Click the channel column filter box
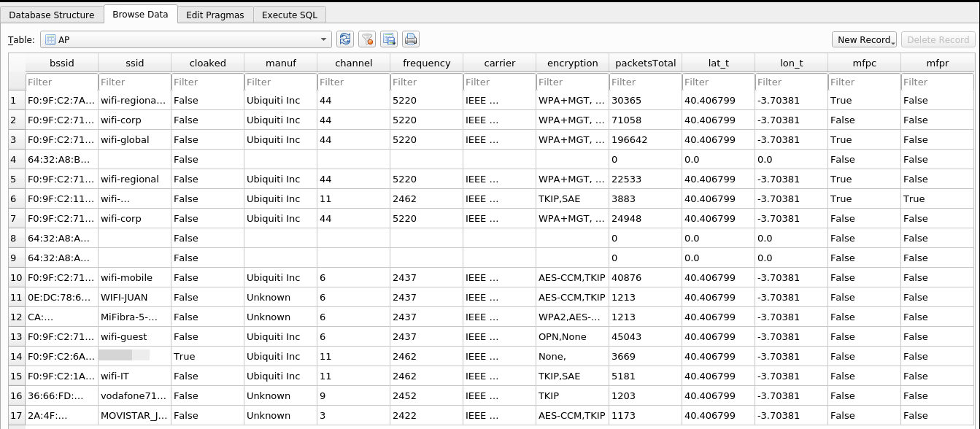The height and width of the screenshot is (429, 980). [x=353, y=82]
